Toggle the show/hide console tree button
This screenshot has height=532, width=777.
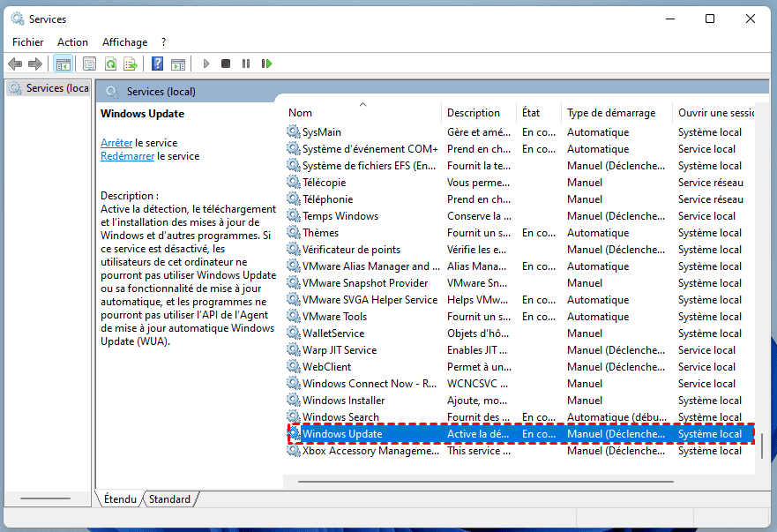(63, 64)
